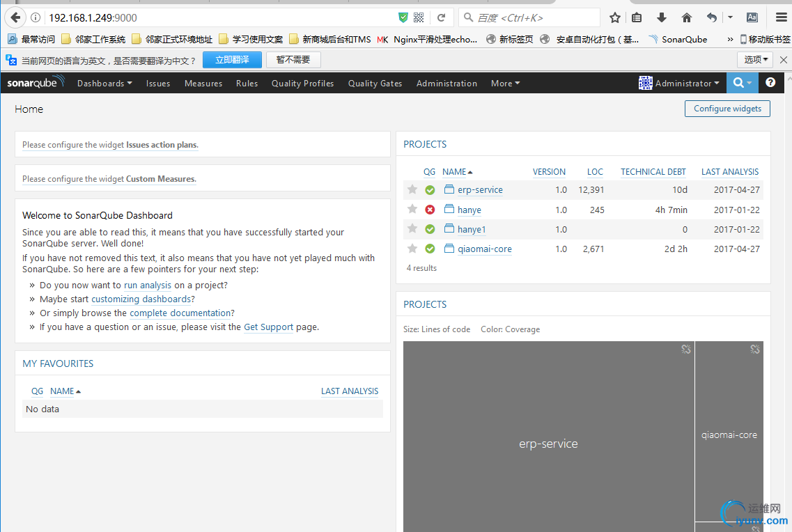Click the qiaomai-core treemap tile
The width and height of the screenshot is (792, 532).
click(729, 432)
